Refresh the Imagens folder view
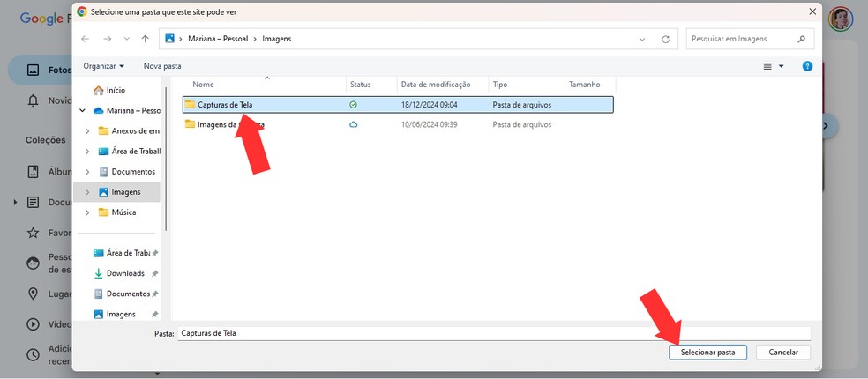This screenshot has height=379, width=868. (666, 40)
